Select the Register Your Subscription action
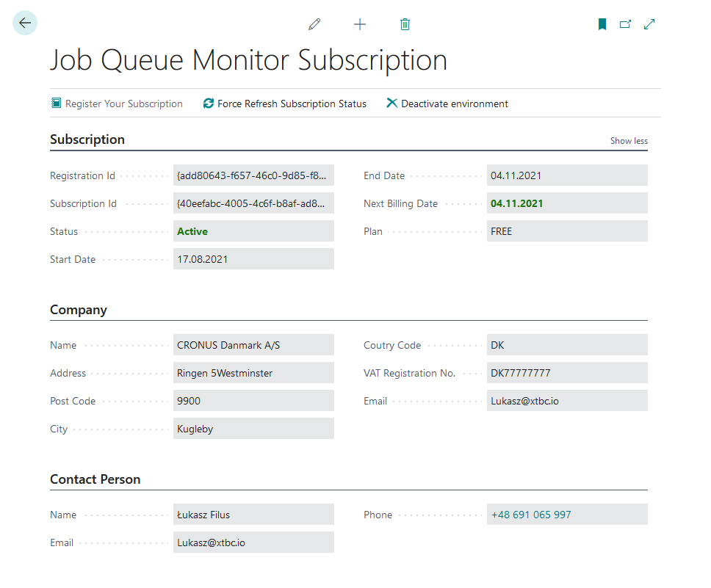 (x=116, y=104)
